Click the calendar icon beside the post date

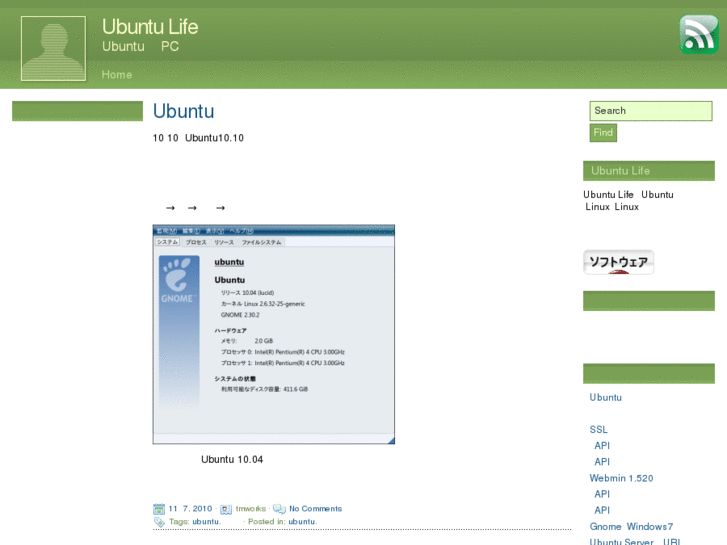click(x=159, y=509)
